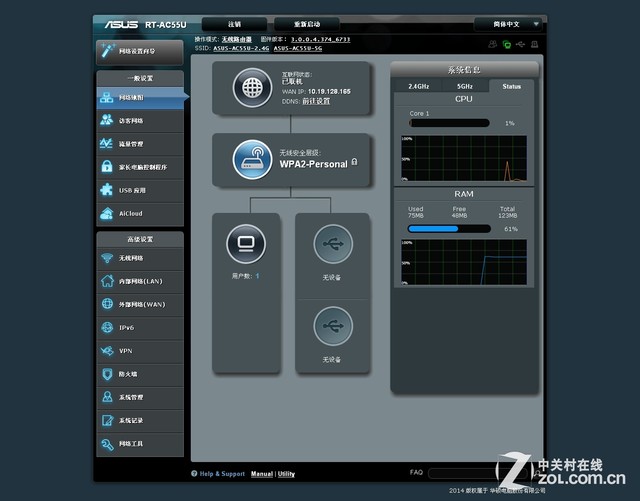Click the 高级设置 advanced settings header

click(x=140, y=239)
